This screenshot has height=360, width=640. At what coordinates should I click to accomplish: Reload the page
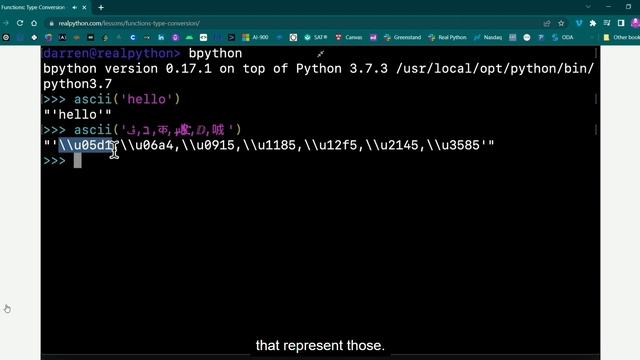(20, 23)
